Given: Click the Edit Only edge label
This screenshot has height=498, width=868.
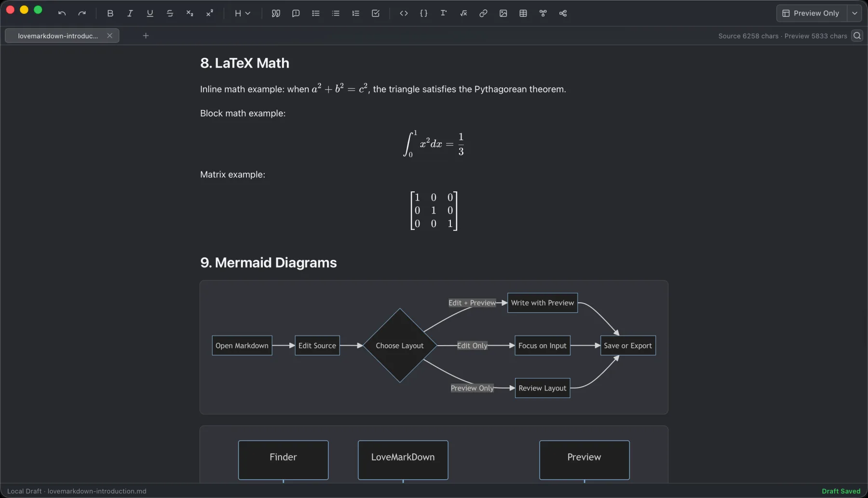Looking at the screenshot, I should pos(472,346).
